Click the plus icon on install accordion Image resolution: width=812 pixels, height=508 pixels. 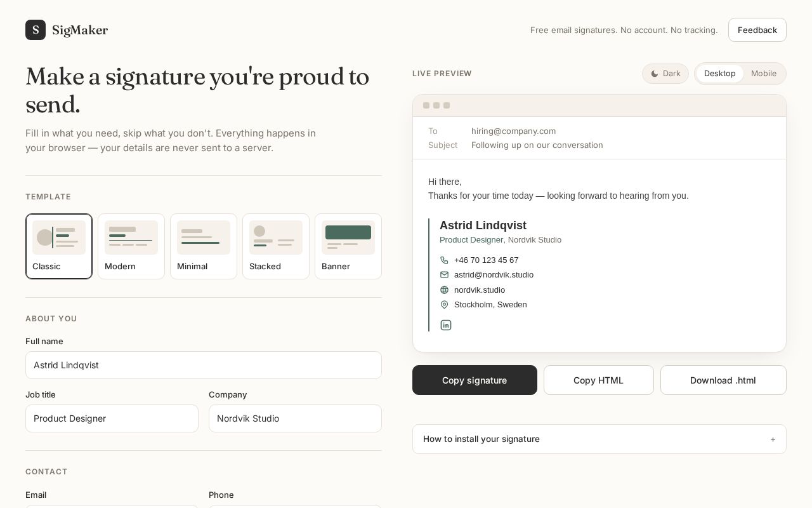coord(773,439)
